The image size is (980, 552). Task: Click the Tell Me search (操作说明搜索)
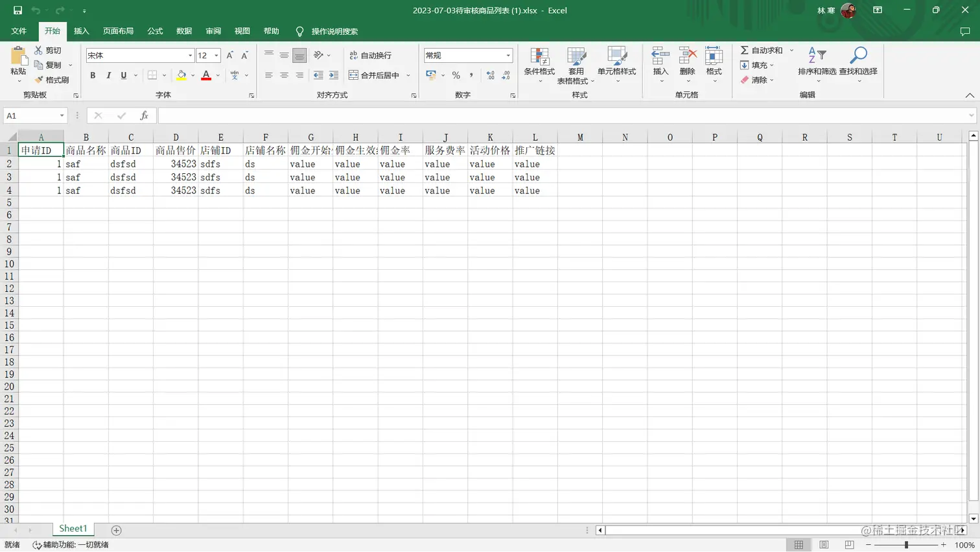(334, 31)
